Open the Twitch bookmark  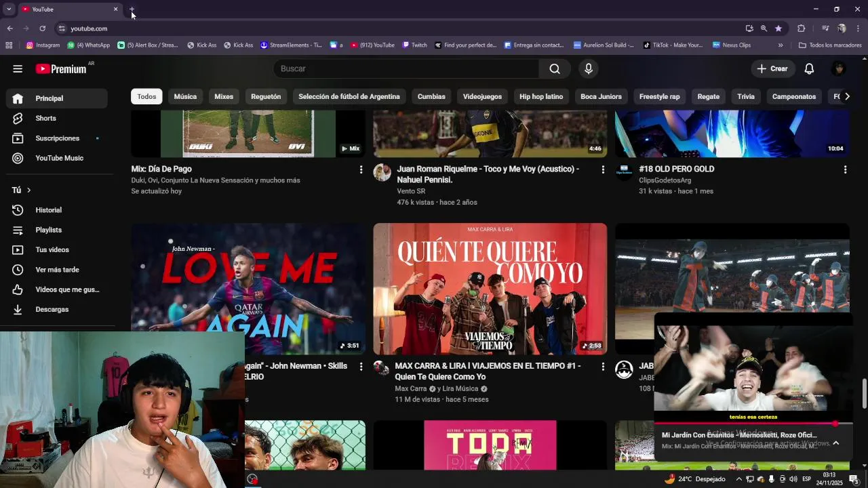click(414, 45)
